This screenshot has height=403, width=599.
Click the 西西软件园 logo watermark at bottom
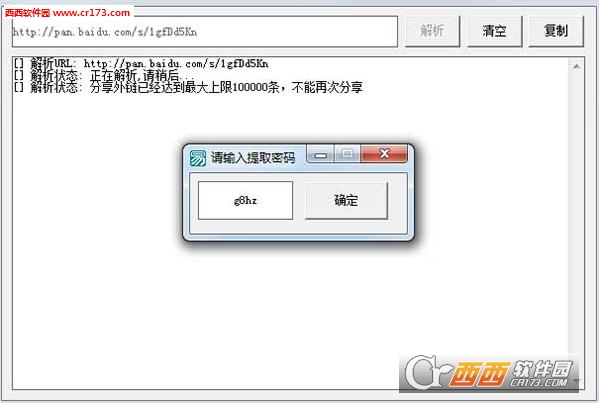click(489, 373)
